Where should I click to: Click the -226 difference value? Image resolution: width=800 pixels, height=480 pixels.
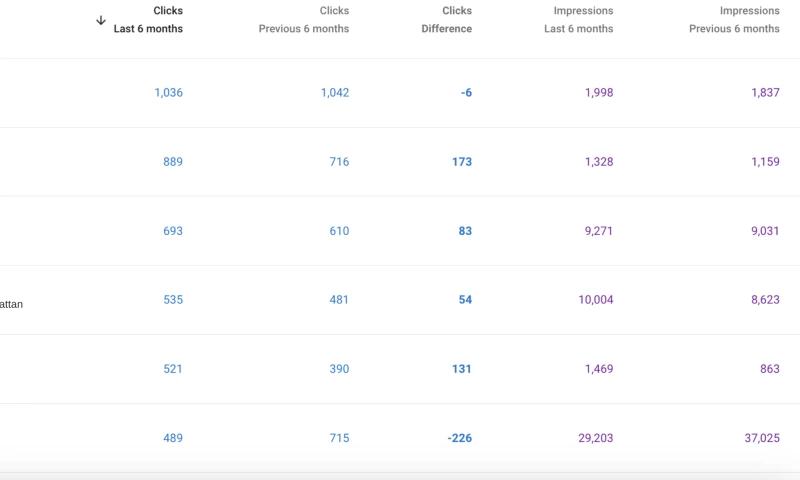coord(460,438)
